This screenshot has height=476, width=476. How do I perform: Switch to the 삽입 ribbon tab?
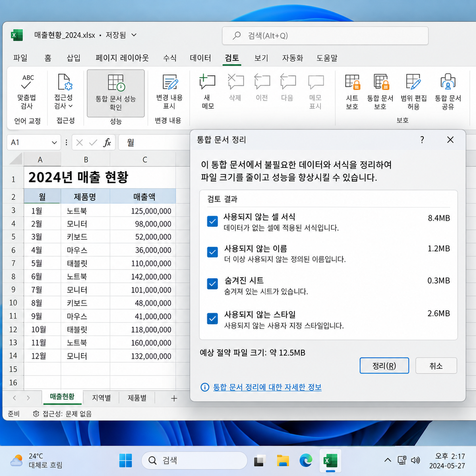click(x=73, y=58)
